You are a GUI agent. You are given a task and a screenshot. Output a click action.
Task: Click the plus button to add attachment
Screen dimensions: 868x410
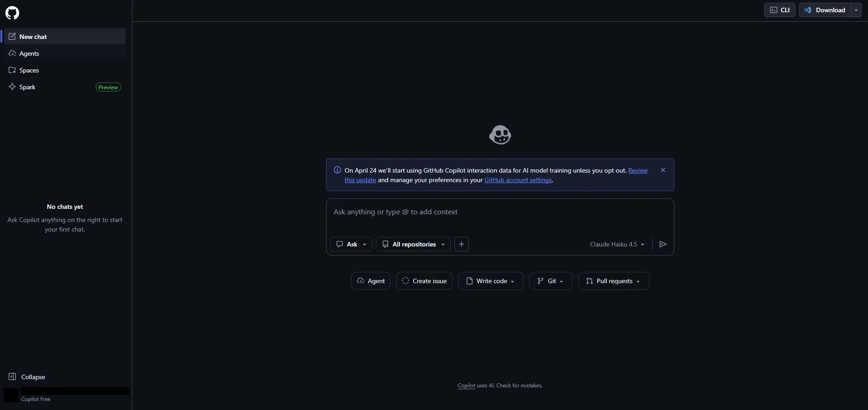pyautogui.click(x=461, y=244)
